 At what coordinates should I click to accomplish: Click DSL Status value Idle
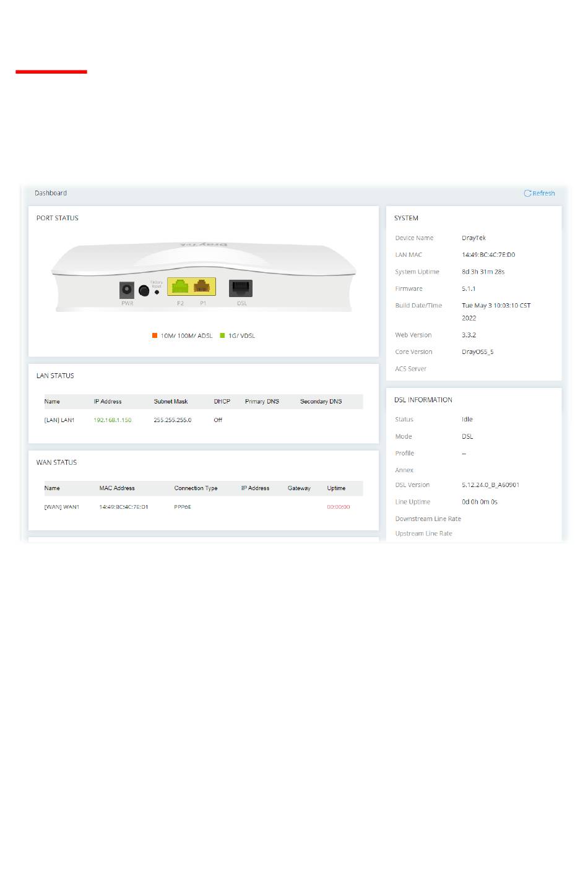point(467,419)
